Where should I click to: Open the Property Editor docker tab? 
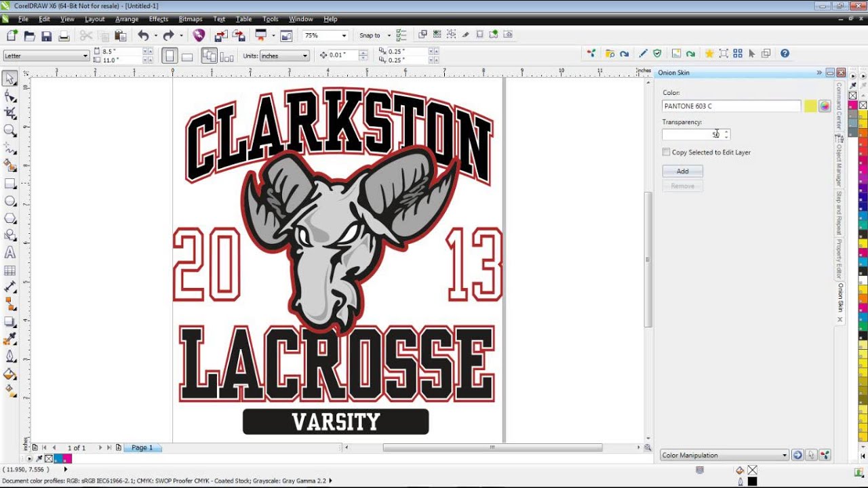tap(839, 258)
